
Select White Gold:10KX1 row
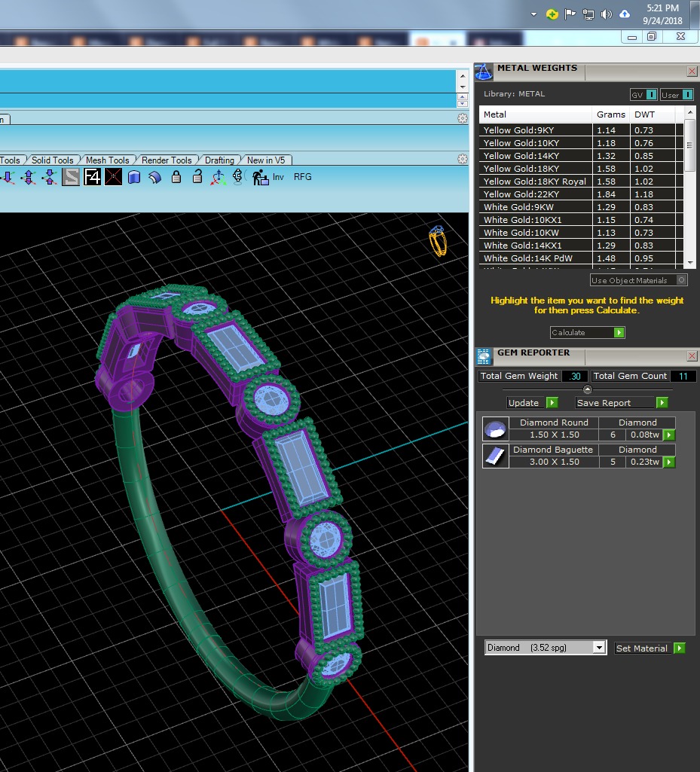581,220
